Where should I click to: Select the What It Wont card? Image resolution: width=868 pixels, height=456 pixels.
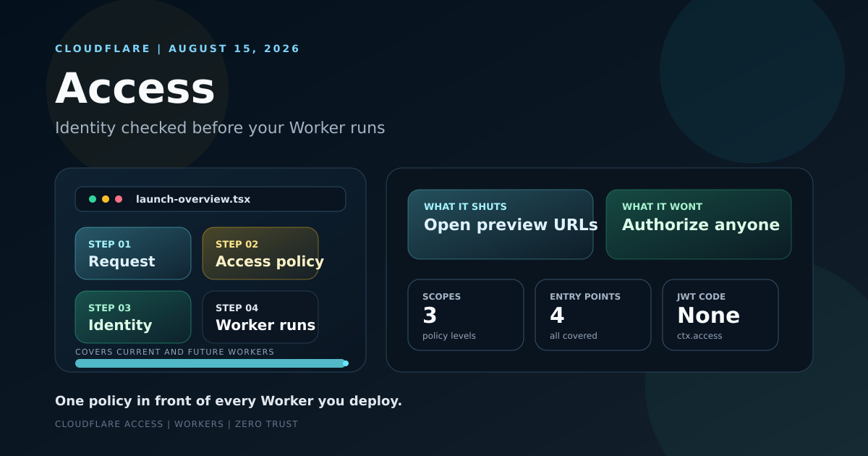pos(699,224)
